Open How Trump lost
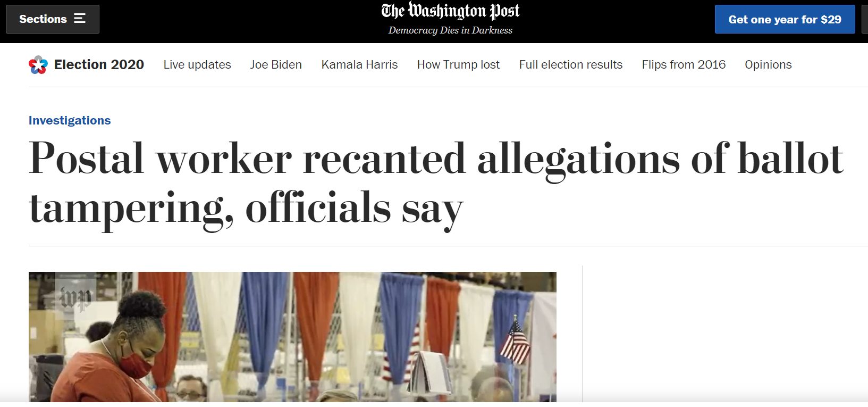Image resolution: width=868 pixels, height=407 pixels. [458, 65]
